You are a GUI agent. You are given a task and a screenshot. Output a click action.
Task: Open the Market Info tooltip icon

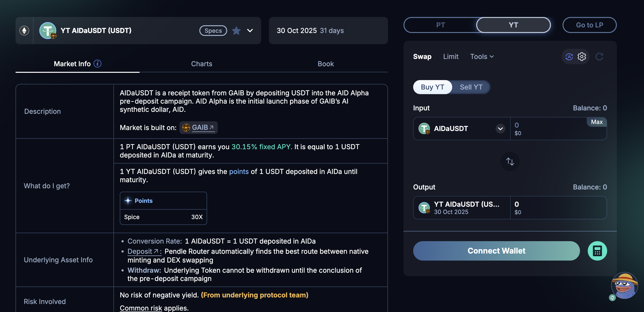tap(97, 64)
